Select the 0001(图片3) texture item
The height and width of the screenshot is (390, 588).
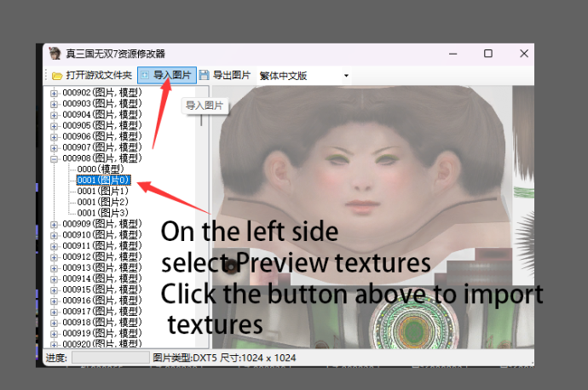[x=103, y=213]
